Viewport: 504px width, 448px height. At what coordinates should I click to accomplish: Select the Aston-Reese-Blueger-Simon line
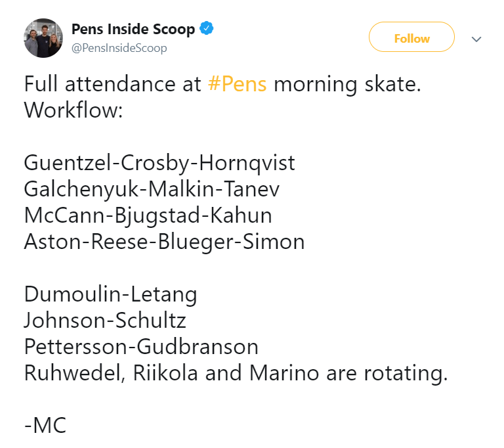click(164, 242)
